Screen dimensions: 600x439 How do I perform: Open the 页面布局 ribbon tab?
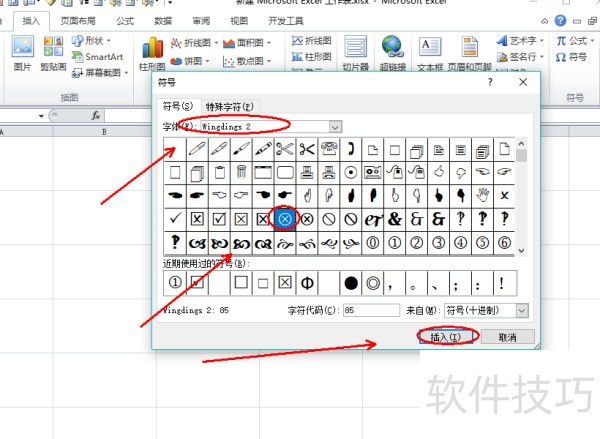click(x=79, y=21)
